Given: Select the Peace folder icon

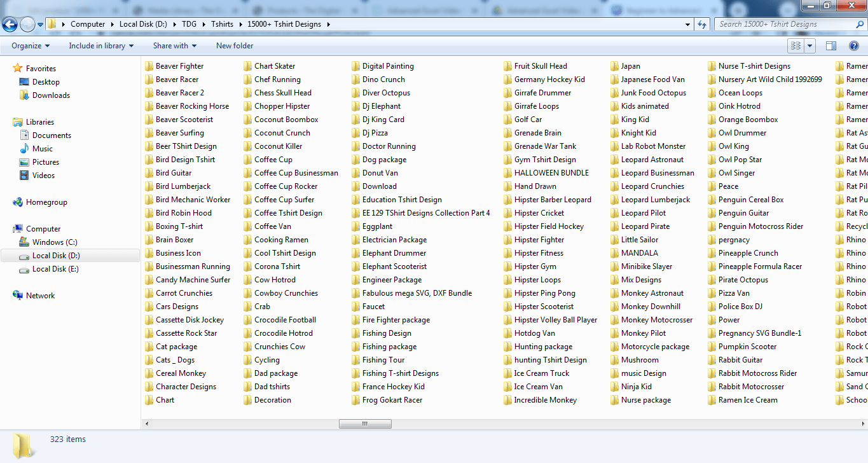Looking at the screenshot, I should click(x=712, y=186).
